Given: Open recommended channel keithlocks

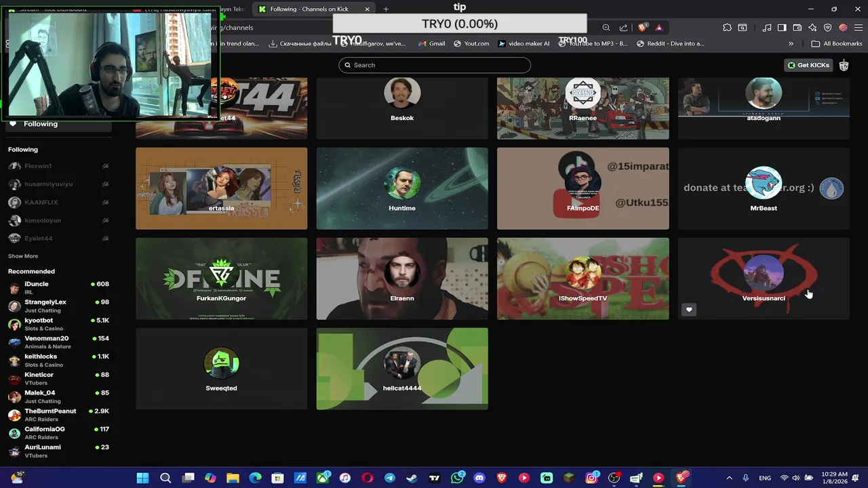Looking at the screenshot, I should (x=58, y=360).
